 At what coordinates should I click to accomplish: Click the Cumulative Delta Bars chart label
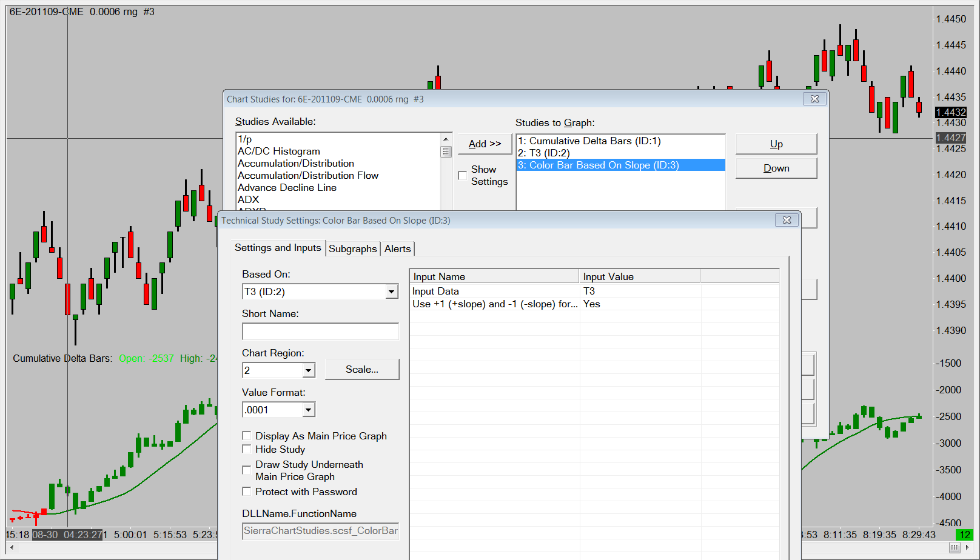click(x=62, y=358)
